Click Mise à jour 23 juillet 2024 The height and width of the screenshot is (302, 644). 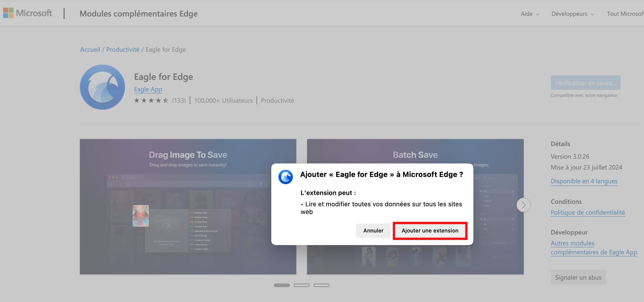[x=586, y=167]
